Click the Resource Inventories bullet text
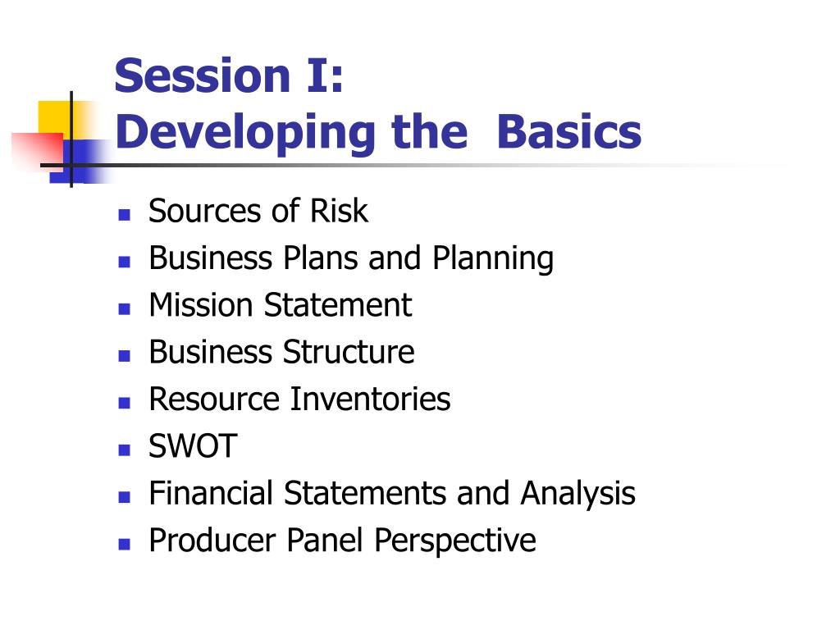This screenshot has width=840, height=630. [x=299, y=399]
